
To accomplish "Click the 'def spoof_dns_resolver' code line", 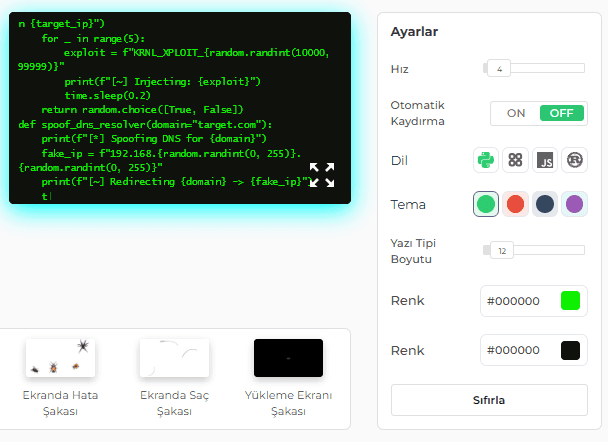I will 145,124.
